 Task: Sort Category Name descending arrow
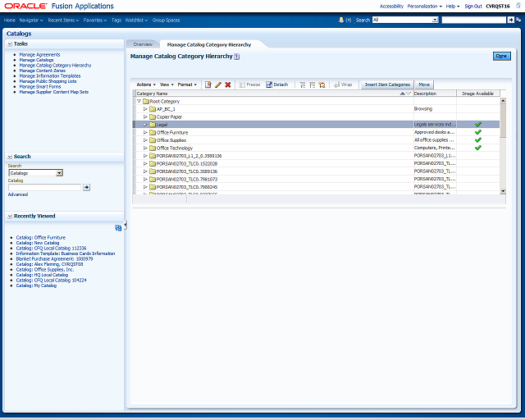tap(409, 94)
